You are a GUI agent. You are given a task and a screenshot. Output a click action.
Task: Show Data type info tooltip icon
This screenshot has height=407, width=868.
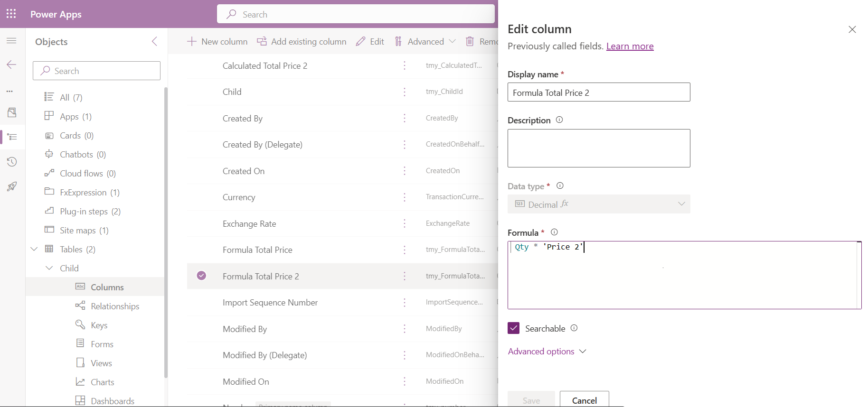(x=560, y=185)
